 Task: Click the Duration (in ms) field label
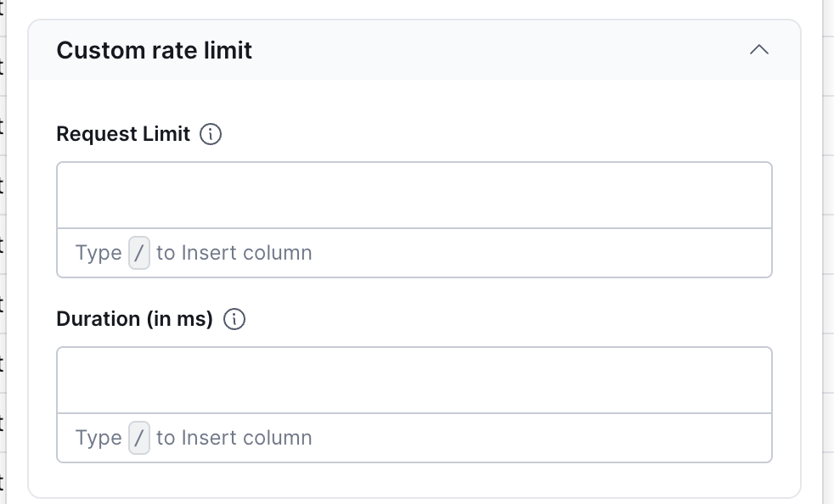[134, 319]
